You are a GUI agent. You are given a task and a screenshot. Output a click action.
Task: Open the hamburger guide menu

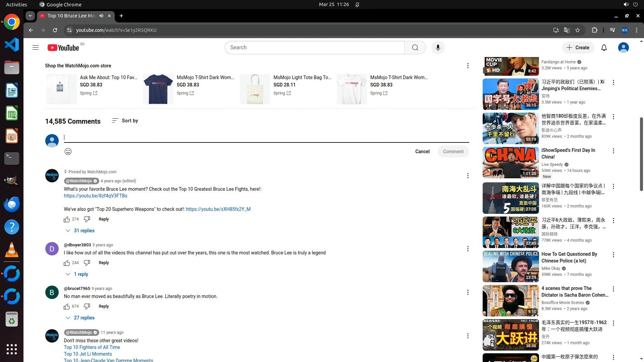coord(36,48)
